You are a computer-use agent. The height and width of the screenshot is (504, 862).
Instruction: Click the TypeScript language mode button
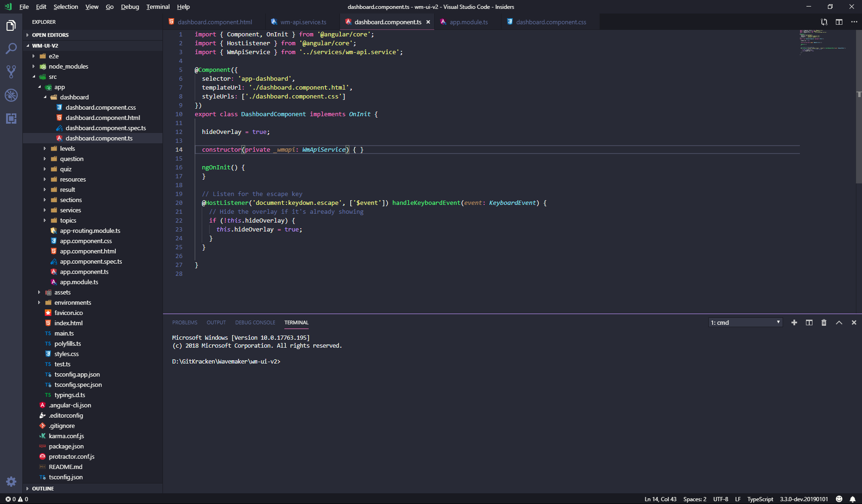tap(760, 499)
